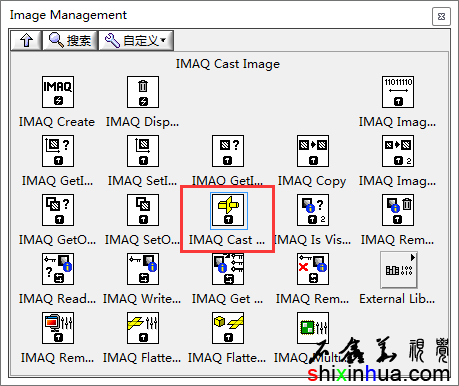Select the IMAQ Get Custom Keys icon
Image resolution: width=459 pixels, height=386 pixels.
point(228,269)
